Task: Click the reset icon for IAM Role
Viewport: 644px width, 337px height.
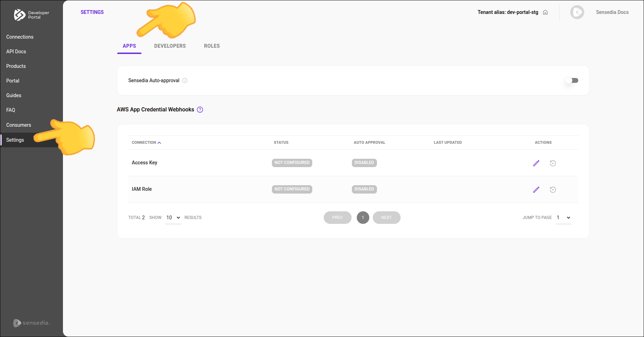Action: pyautogui.click(x=553, y=189)
